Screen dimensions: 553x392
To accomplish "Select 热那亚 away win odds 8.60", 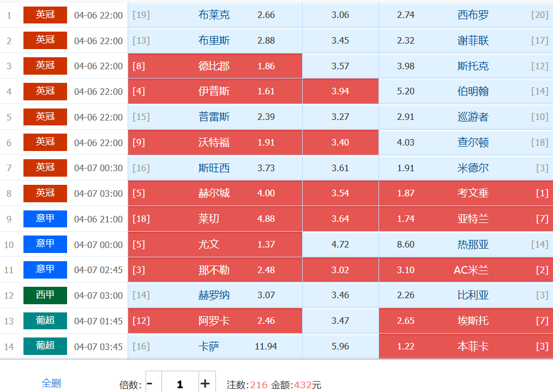I will tap(465, 244).
